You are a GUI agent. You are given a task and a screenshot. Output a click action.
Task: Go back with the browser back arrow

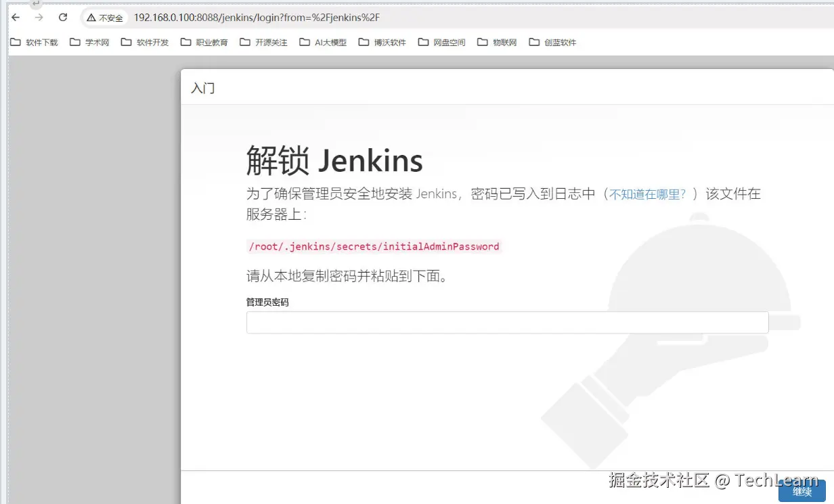[16, 18]
